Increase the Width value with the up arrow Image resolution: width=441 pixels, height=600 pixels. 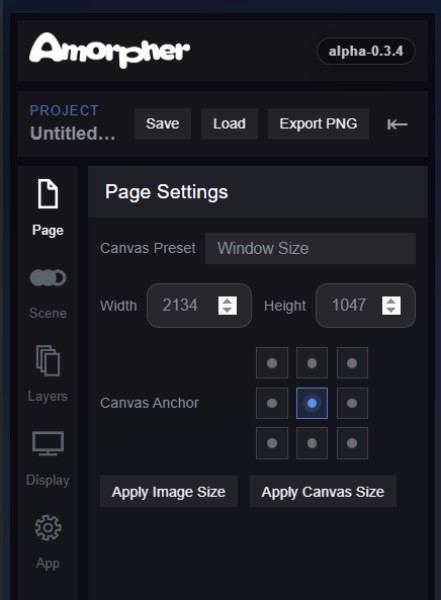pyautogui.click(x=227, y=301)
